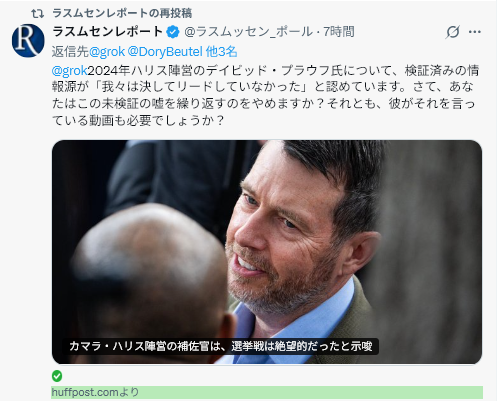This screenshot has height=401, width=499.
Task: Click the tweet body text to open post
Action: pos(265,95)
